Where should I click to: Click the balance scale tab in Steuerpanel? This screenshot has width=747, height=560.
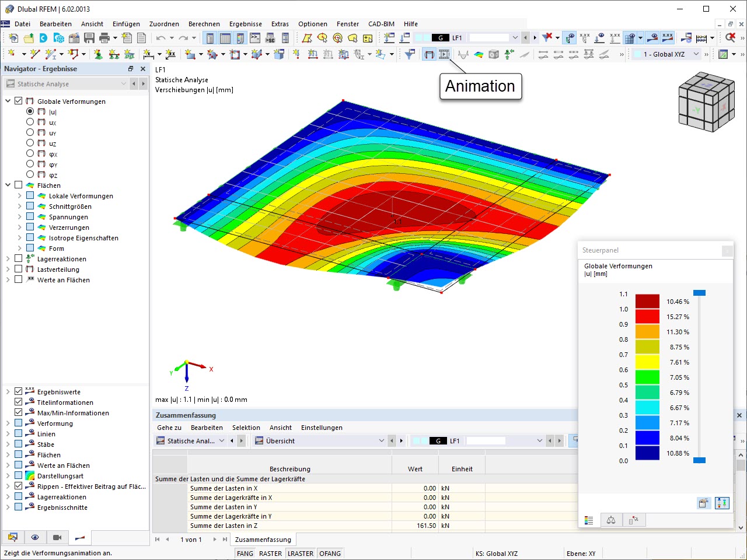(x=611, y=520)
